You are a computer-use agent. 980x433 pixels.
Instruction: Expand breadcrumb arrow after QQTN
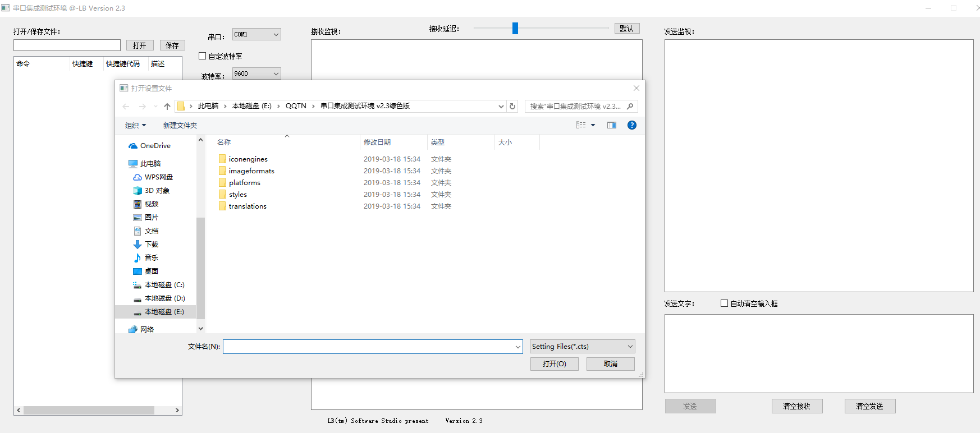tap(313, 106)
